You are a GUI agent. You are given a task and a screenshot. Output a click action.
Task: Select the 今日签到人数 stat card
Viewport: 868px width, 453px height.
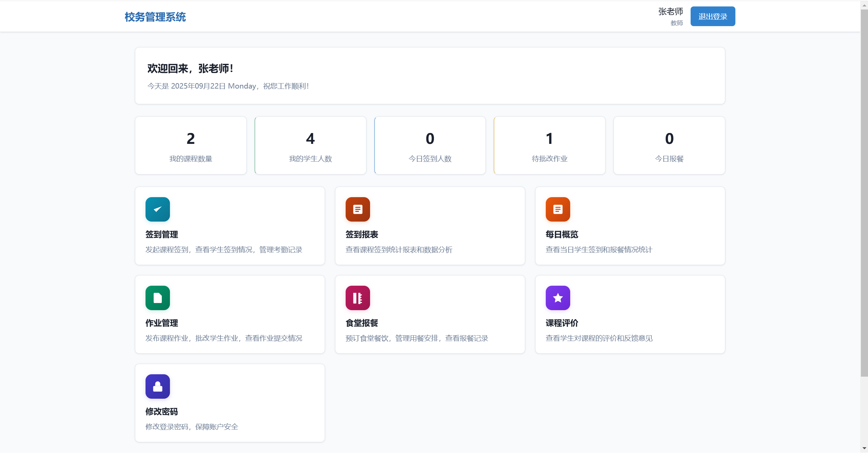point(430,145)
